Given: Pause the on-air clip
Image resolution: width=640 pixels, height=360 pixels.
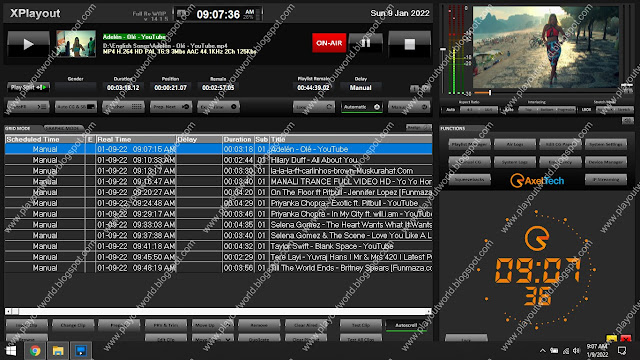Looking at the screenshot, I should pos(366,43).
